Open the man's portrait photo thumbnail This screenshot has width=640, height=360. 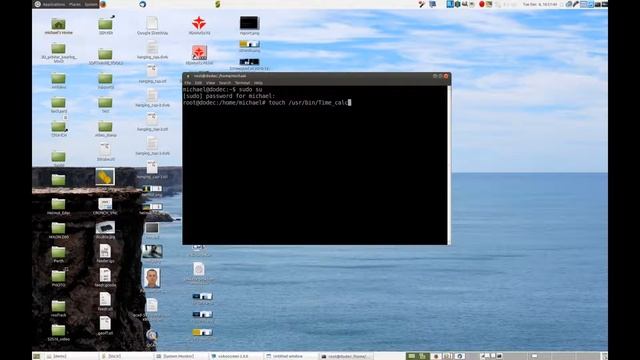152,278
